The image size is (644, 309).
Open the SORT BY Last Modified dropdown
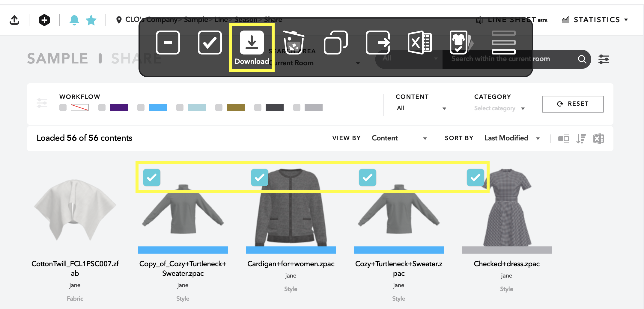point(512,138)
